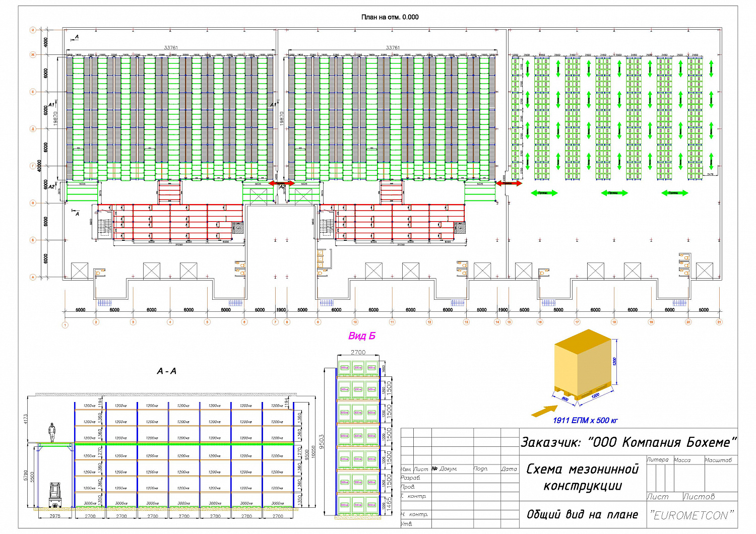Click the Схема мезонинной конструкции title cell
The height and width of the screenshot is (534, 756).
(x=583, y=478)
